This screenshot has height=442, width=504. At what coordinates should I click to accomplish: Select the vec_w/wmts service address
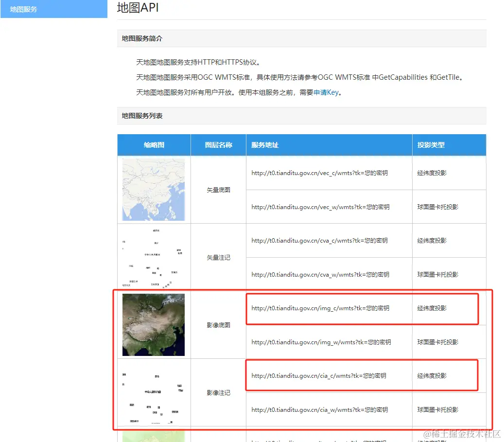(x=320, y=207)
